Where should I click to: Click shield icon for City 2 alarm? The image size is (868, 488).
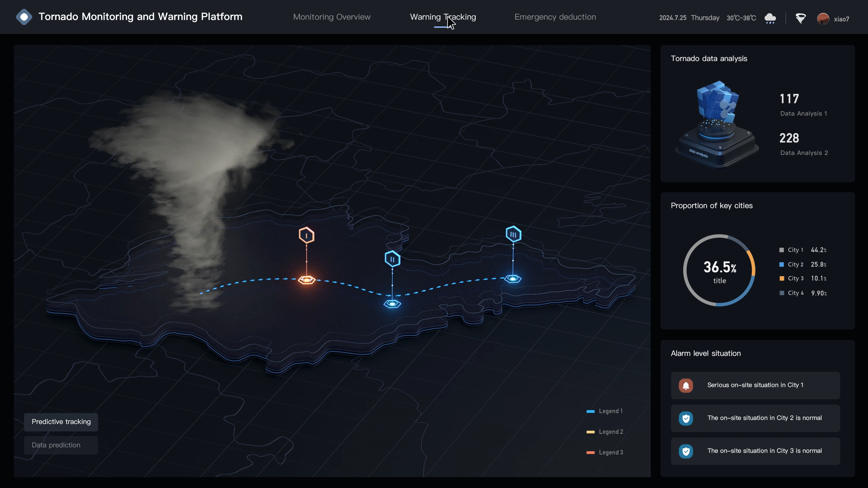click(x=686, y=419)
